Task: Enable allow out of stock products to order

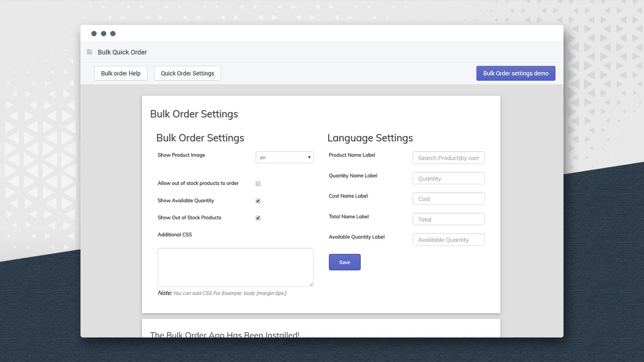Action: point(258,183)
